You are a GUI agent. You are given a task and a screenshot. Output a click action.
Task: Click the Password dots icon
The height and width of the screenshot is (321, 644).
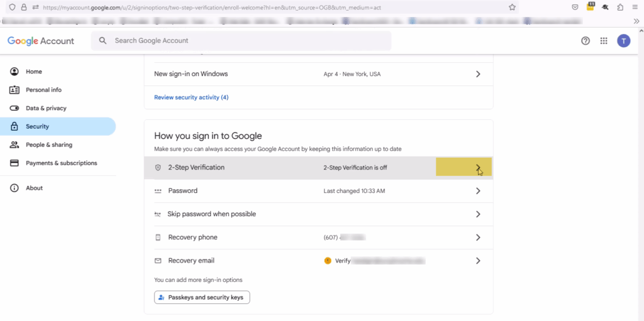158,192
